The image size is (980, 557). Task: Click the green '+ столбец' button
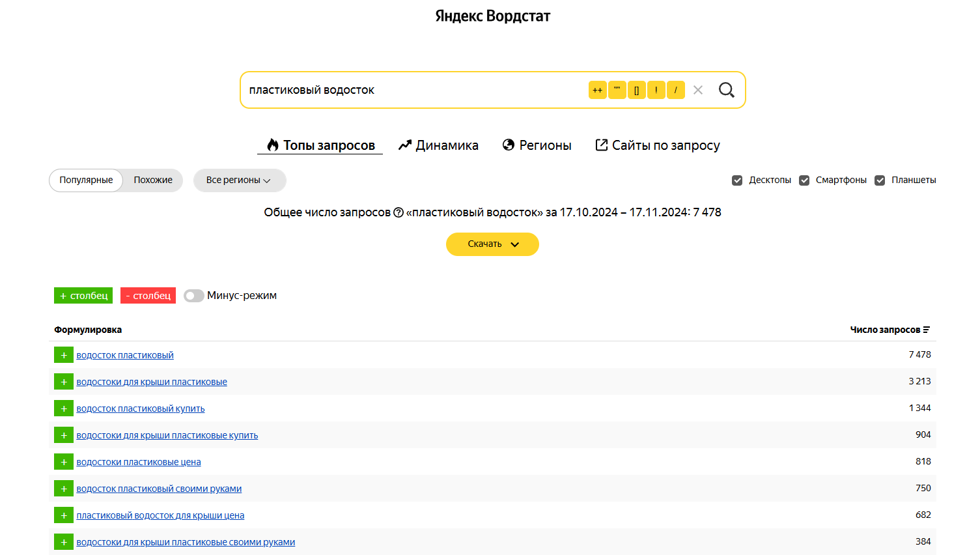click(x=83, y=296)
